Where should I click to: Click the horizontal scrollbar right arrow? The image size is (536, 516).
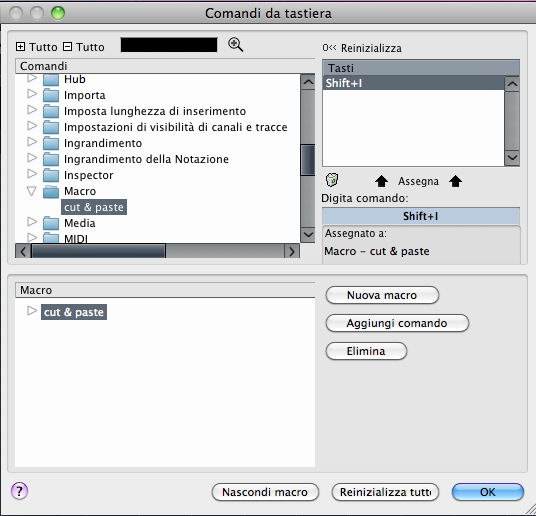(x=292, y=251)
